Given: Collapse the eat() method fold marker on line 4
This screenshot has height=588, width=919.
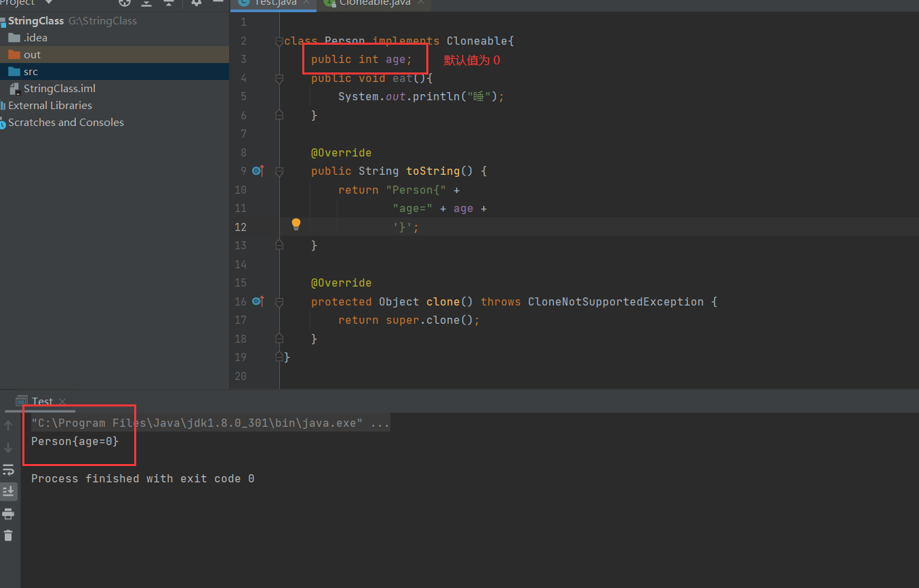Looking at the screenshot, I should pyautogui.click(x=279, y=79).
